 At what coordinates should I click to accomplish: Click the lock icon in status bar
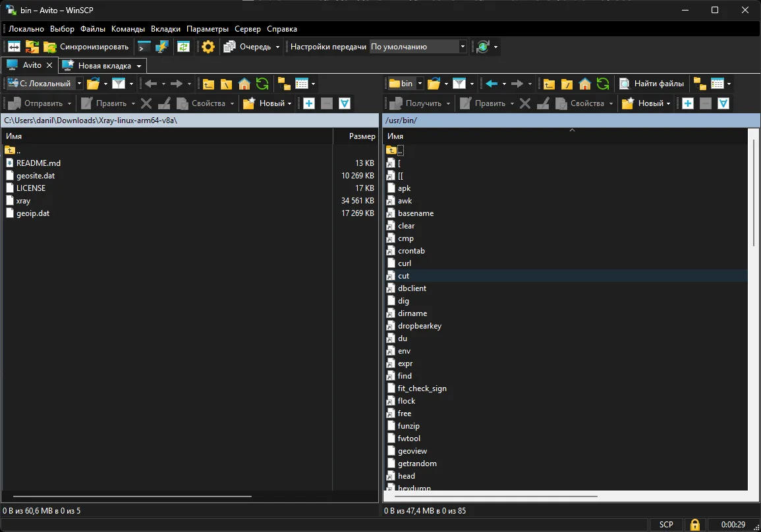click(x=695, y=524)
